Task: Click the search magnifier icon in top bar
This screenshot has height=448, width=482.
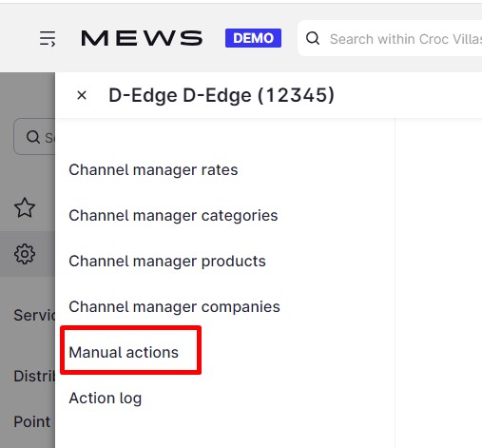Action: pyautogui.click(x=313, y=38)
